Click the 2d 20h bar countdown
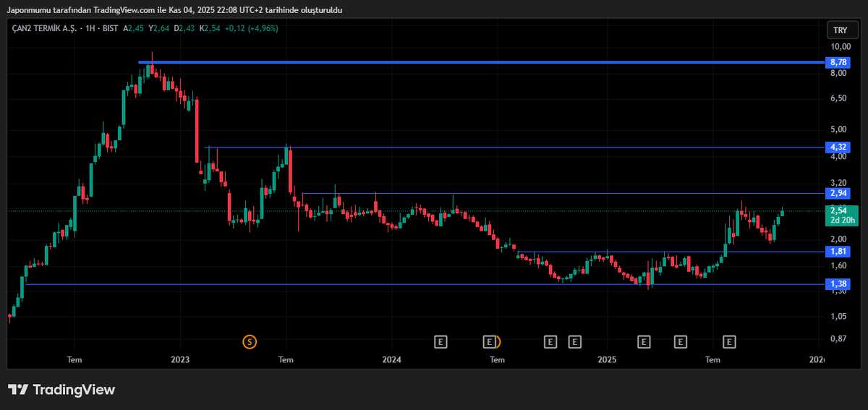This screenshot has width=868, height=410. click(x=842, y=221)
